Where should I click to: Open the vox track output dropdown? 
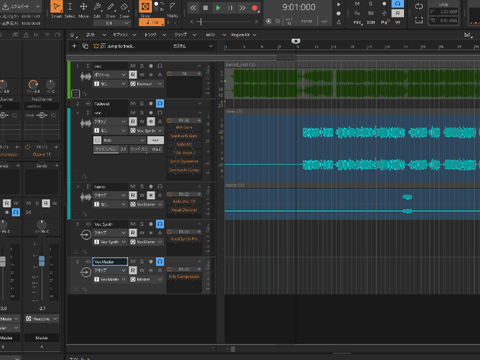[146, 130]
